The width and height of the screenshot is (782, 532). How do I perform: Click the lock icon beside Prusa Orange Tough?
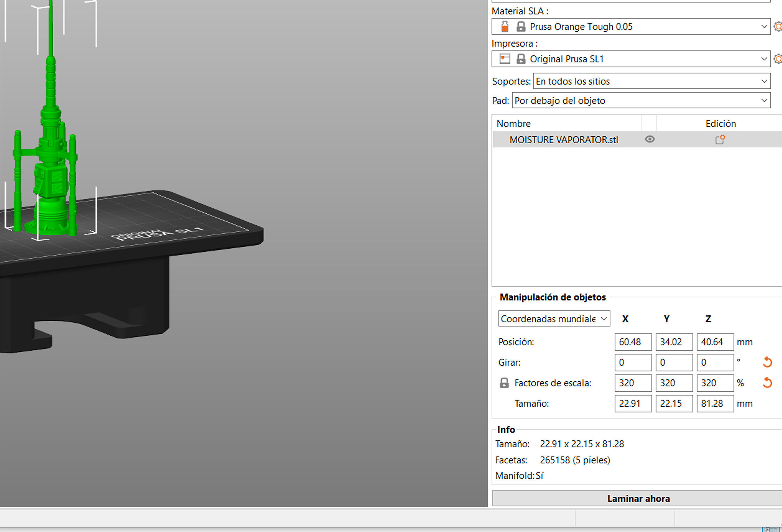coord(521,26)
